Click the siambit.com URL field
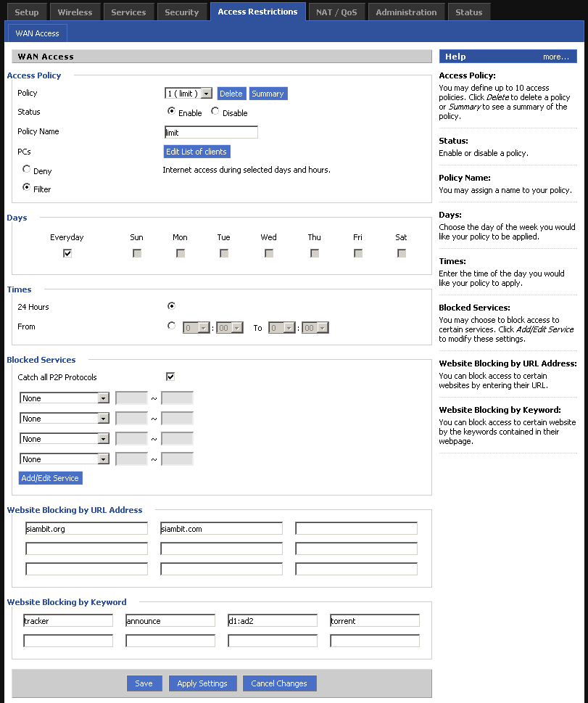Screen dimensions: 588x703 221,529
